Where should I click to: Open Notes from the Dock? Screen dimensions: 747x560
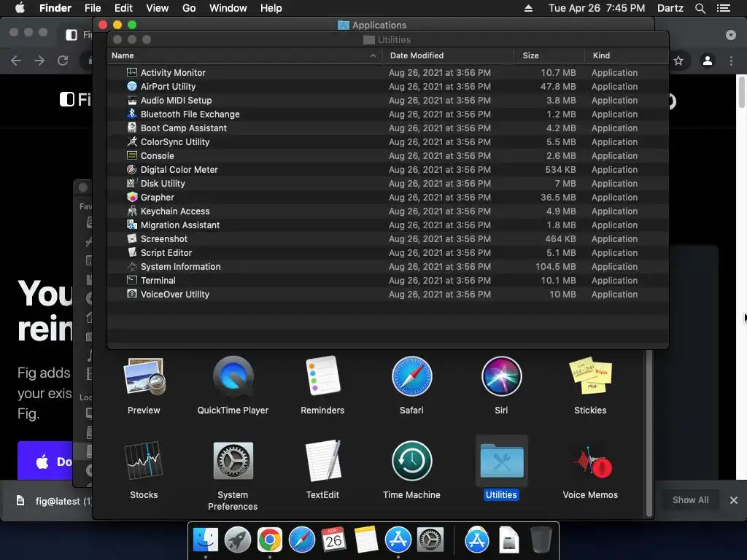pyautogui.click(x=366, y=540)
